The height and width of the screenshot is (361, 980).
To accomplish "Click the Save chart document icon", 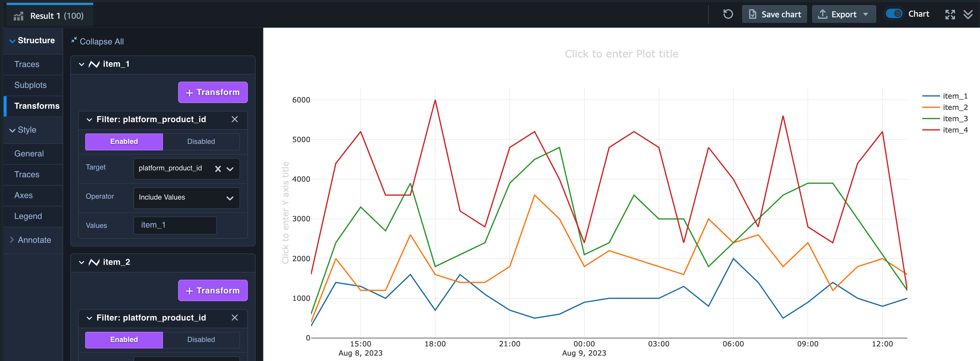I will [752, 15].
